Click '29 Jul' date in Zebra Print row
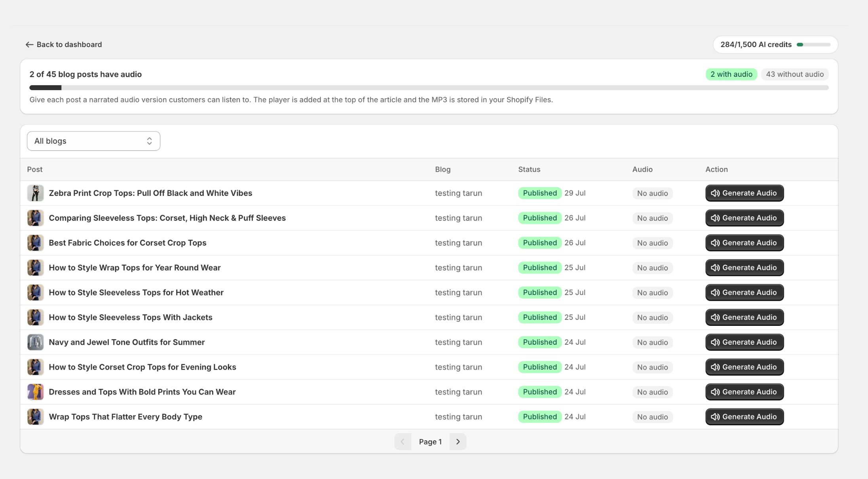This screenshot has width=868, height=479. 575,193
